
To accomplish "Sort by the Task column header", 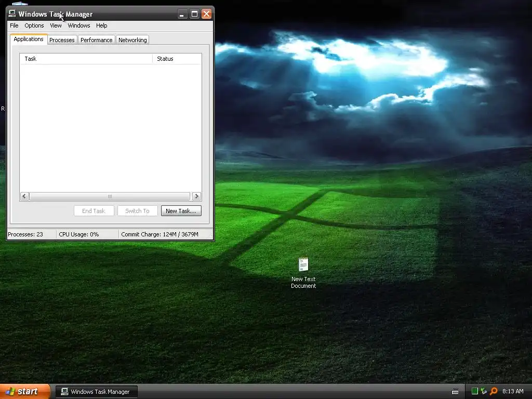I will (x=86, y=59).
